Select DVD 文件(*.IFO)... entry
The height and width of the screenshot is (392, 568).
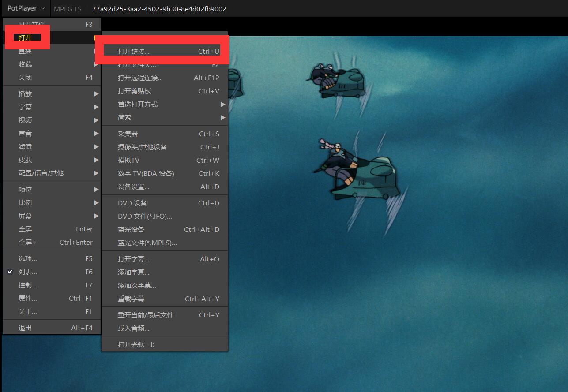coord(165,217)
